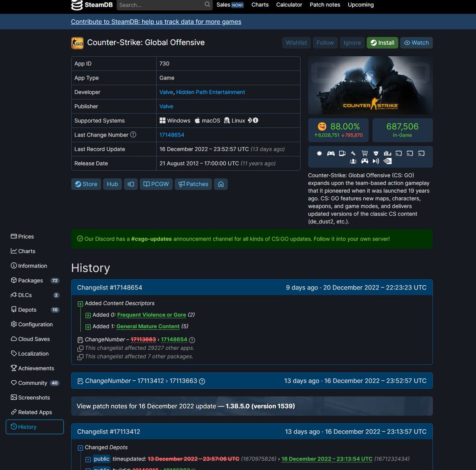Open Frequent Violence or Gore link

point(152,315)
